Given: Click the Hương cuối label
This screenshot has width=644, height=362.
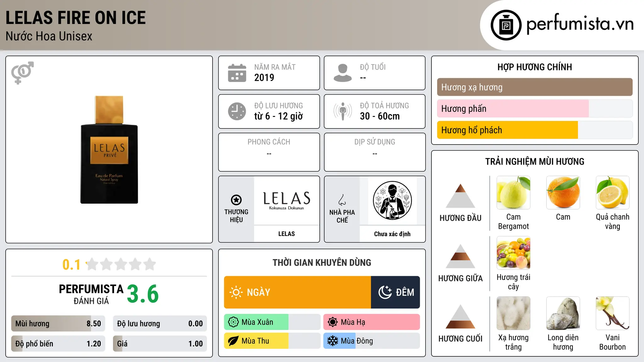Looking at the screenshot, I should point(460,339).
